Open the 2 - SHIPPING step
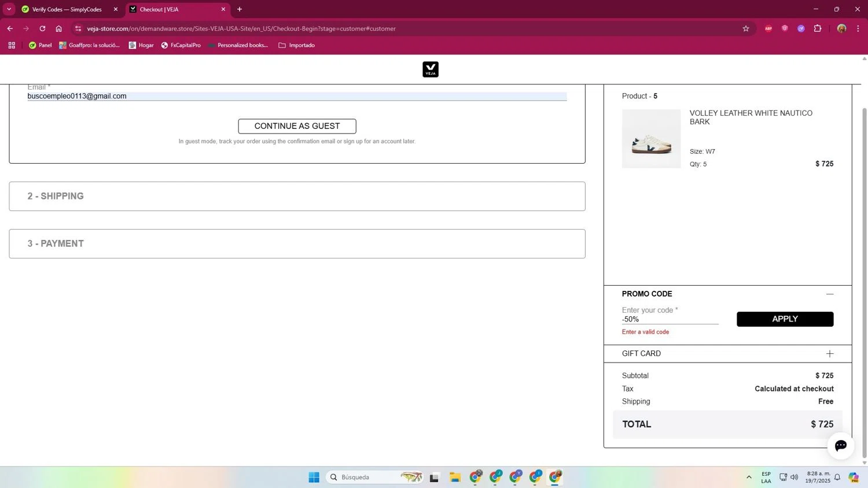Screen dimensions: 868x488 pos(297,196)
